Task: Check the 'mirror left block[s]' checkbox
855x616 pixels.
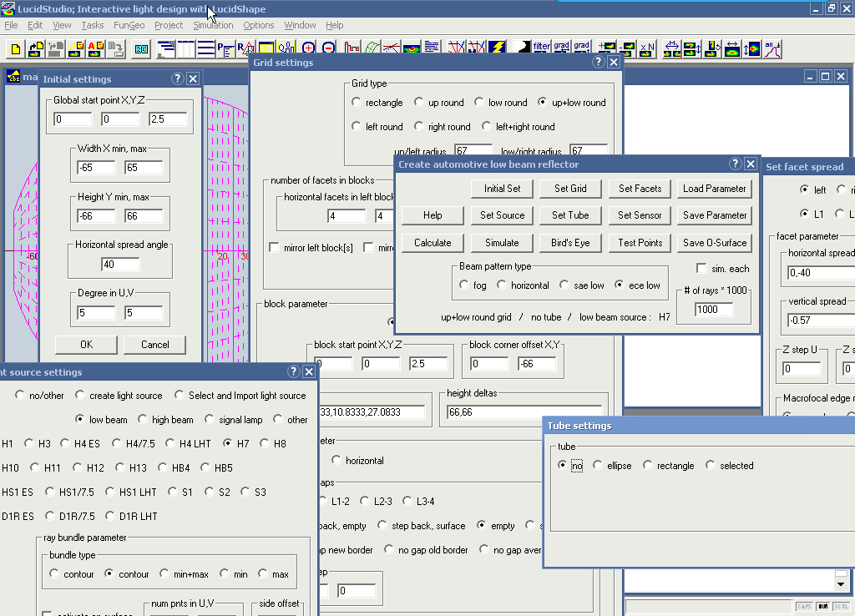Action: 274,248
